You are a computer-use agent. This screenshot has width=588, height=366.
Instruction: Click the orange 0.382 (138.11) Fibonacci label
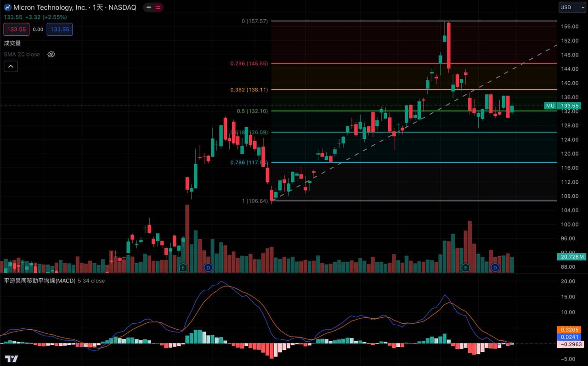(249, 90)
